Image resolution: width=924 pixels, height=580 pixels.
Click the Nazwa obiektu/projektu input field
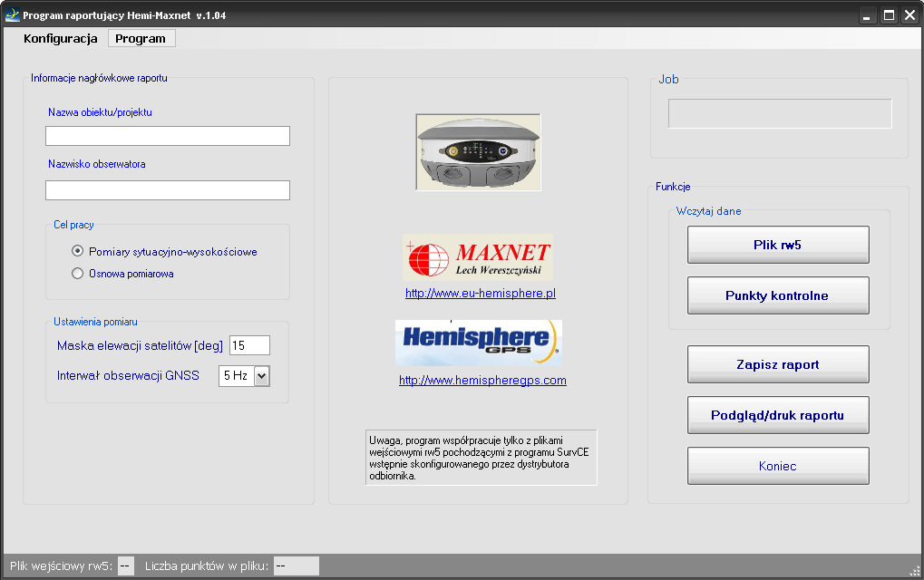click(x=168, y=136)
